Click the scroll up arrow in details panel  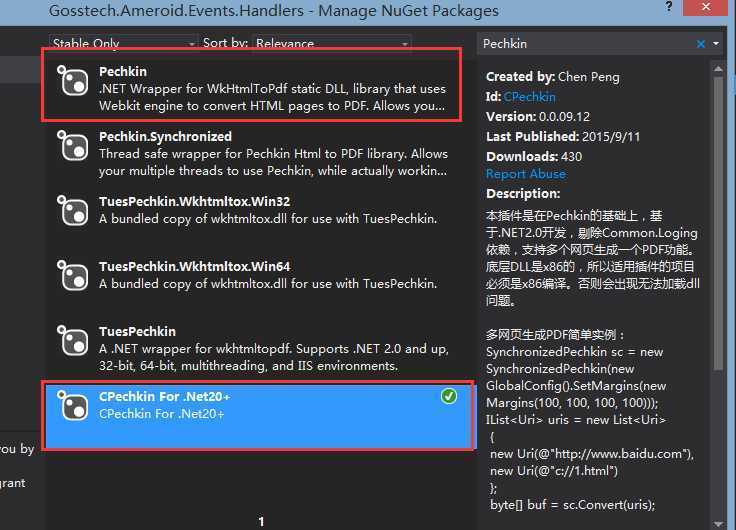[x=718, y=69]
